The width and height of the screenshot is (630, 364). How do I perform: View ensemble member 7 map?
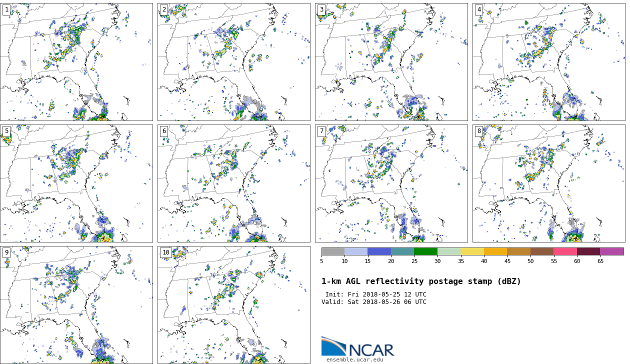[391, 183]
